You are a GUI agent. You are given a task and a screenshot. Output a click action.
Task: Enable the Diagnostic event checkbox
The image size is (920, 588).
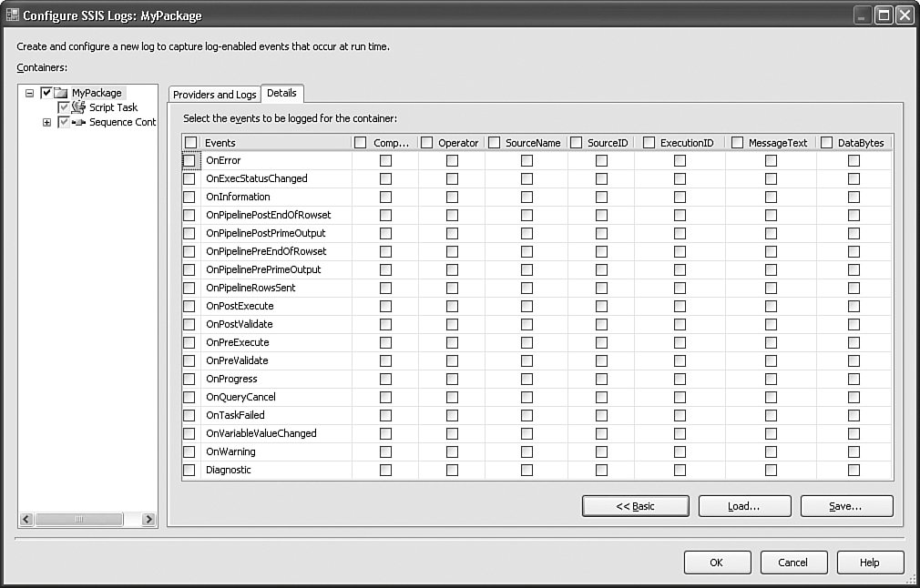coord(189,470)
